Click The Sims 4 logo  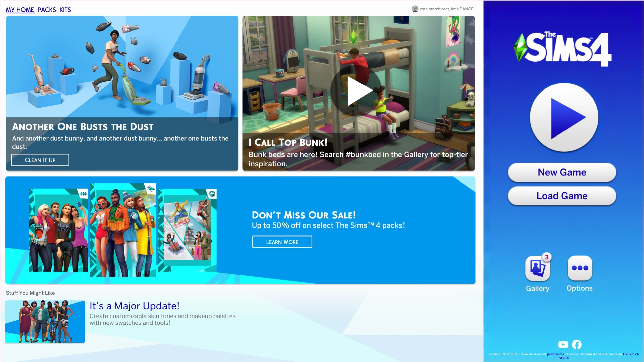[562, 49]
